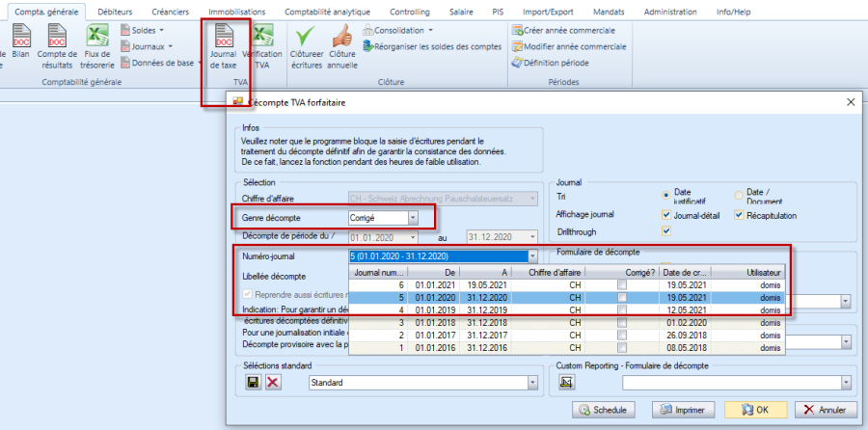Screen dimensions: 868x430
Task: Expand the Journaux dropdown menu
Action: point(147,46)
